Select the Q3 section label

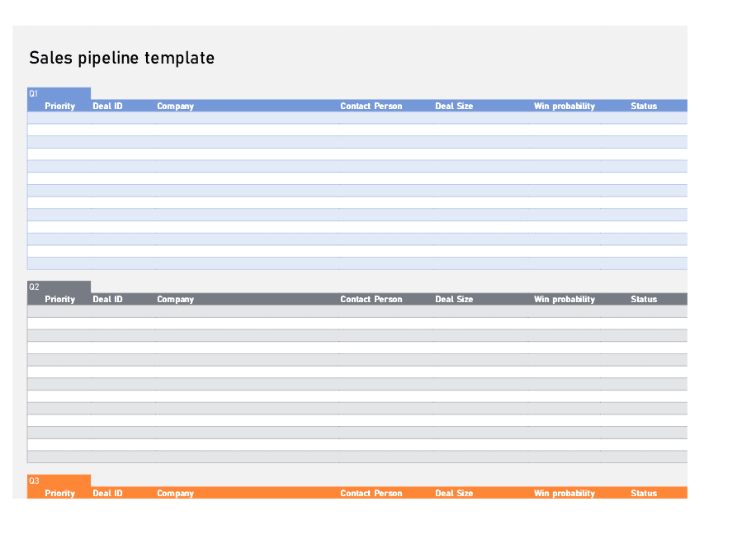click(34, 481)
